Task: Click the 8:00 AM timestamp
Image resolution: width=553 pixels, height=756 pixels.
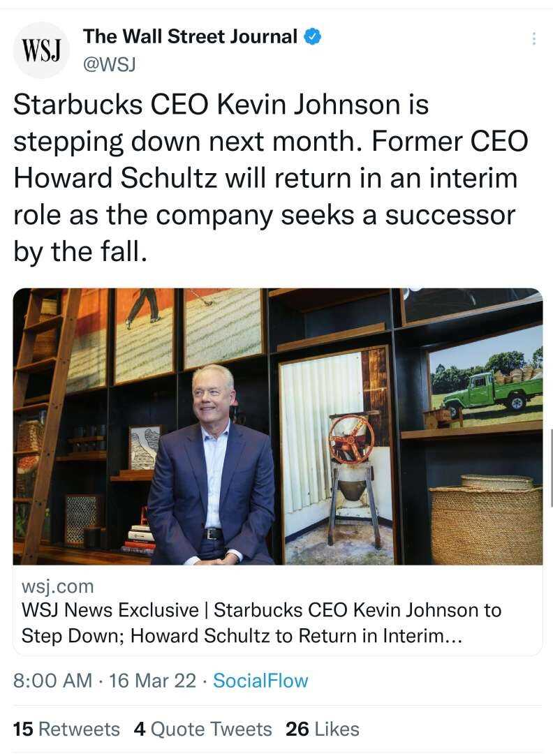Action: coord(52,681)
